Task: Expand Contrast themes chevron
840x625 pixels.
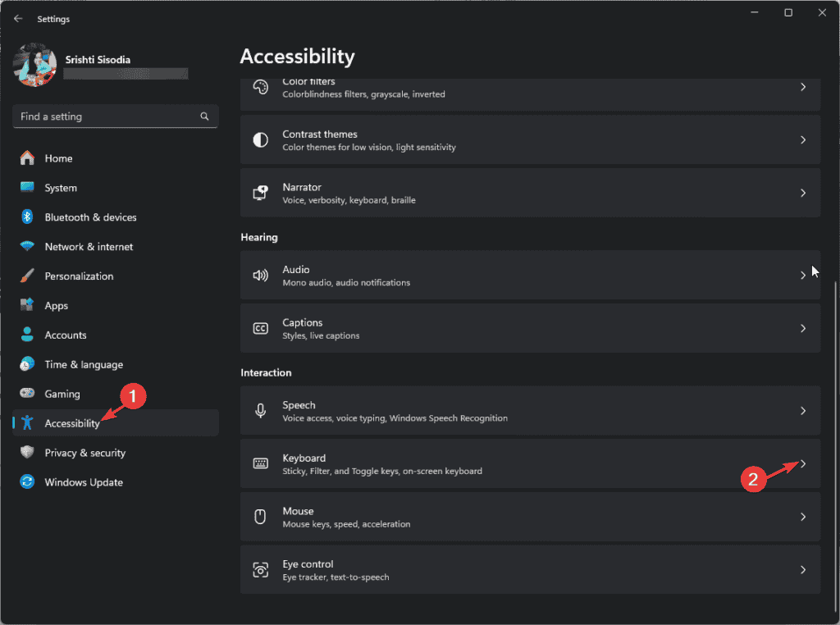Action: pos(803,140)
